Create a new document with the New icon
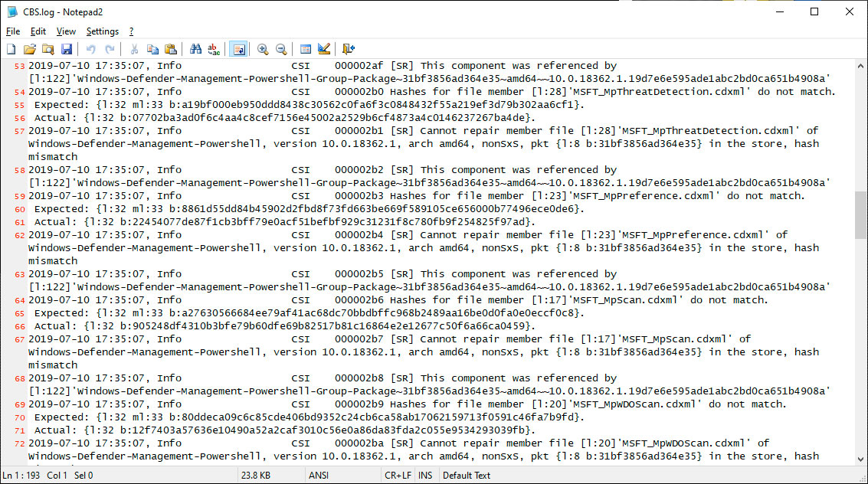The image size is (868, 484). (11, 49)
